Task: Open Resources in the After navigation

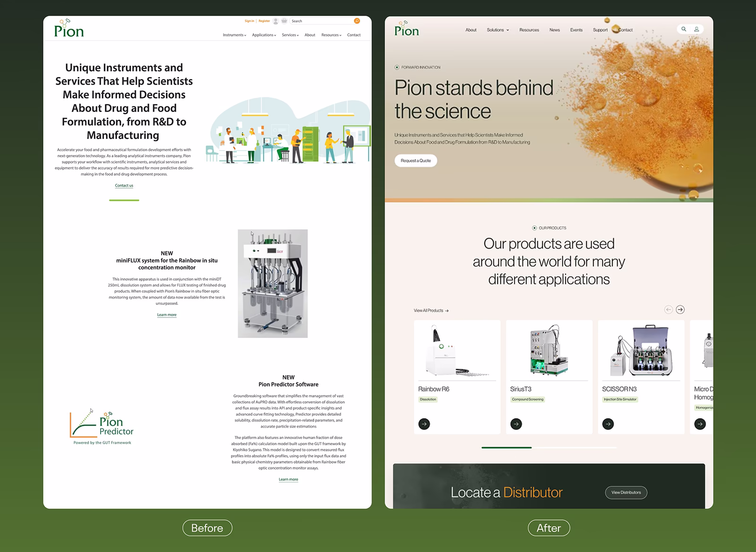Action: [529, 30]
